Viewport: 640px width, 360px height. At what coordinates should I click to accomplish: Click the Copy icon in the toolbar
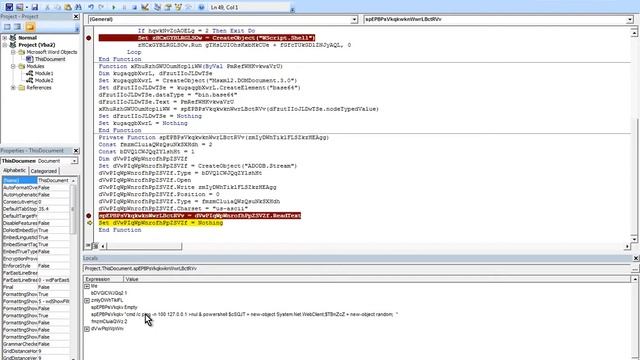tap(58, 7)
